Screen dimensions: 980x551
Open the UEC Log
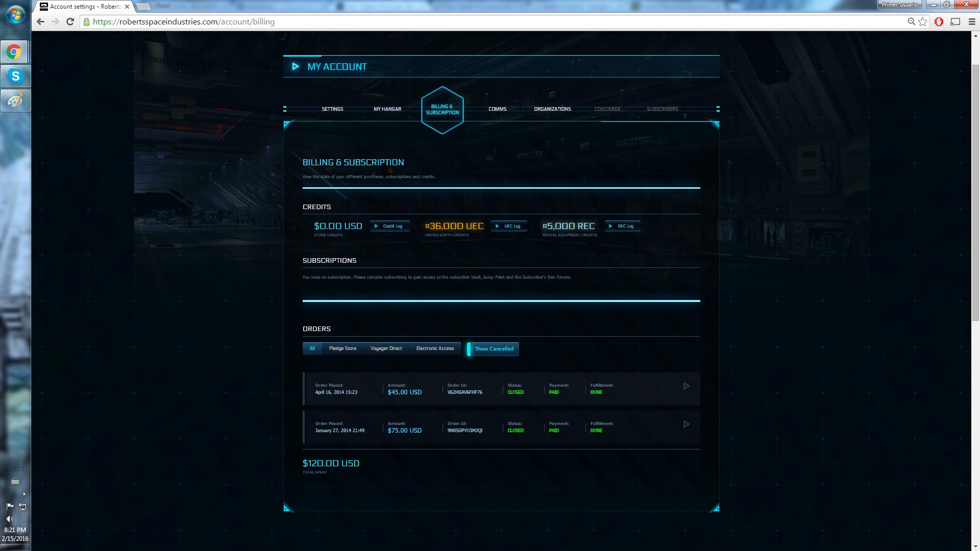tap(509, 226)
